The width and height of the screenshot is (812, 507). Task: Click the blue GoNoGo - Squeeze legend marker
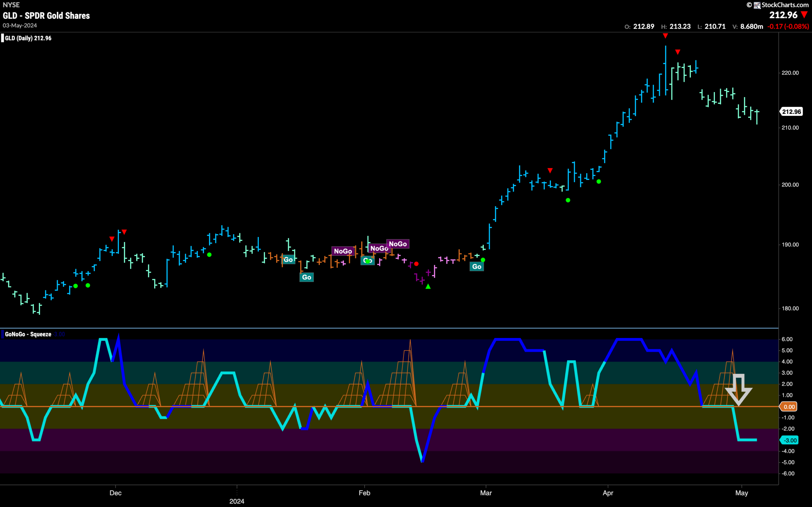tap(2, 334)
